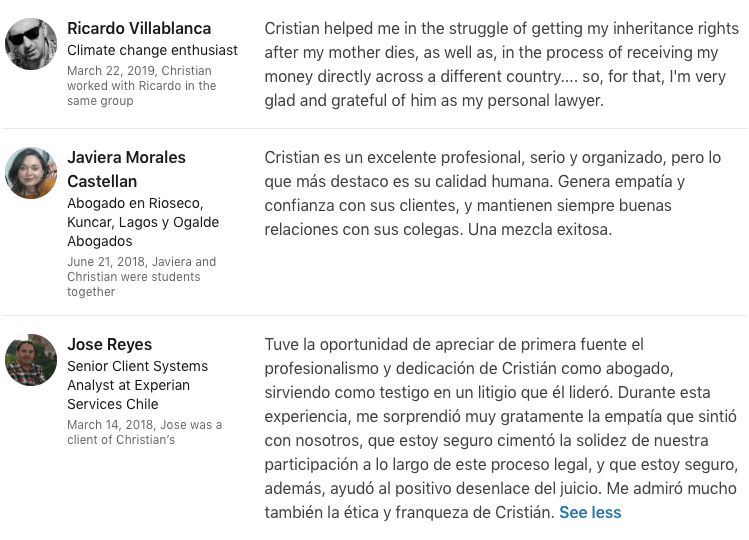The height and width of the screenshot is (540, 749).
Task: Select Jose's Senior Client Systems Analyst headline
Action: (x=138, y=385)
